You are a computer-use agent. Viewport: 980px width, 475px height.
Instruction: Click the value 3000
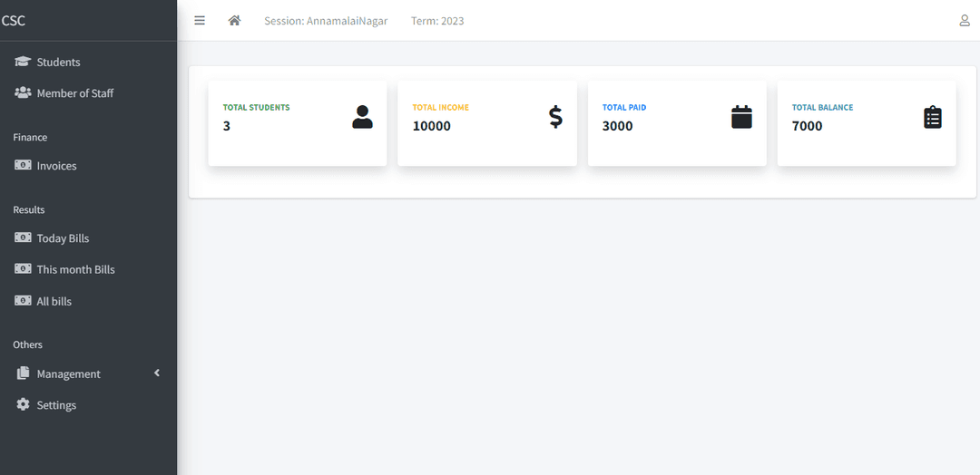pyautogui.click(x=618, y=126)
